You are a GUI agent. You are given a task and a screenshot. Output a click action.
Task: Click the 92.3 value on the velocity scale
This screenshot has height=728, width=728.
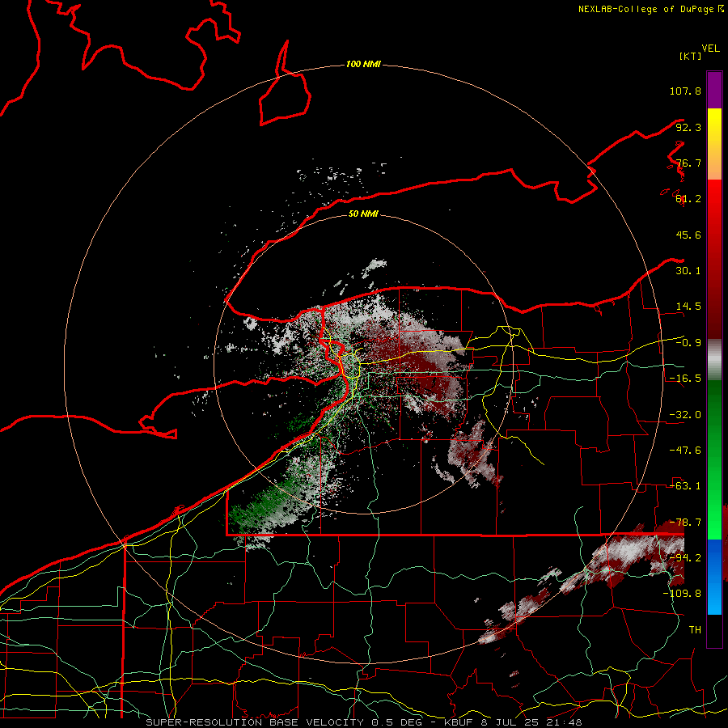click(688, 127)
